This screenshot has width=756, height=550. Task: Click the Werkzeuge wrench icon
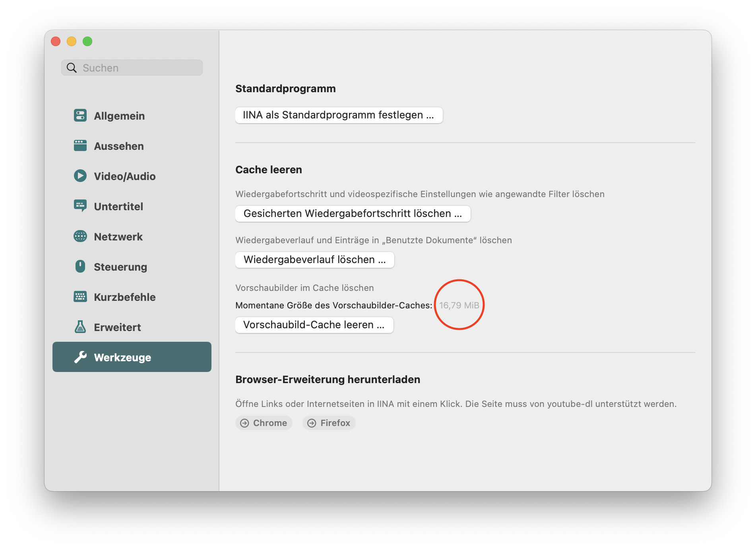pos(80,357)
